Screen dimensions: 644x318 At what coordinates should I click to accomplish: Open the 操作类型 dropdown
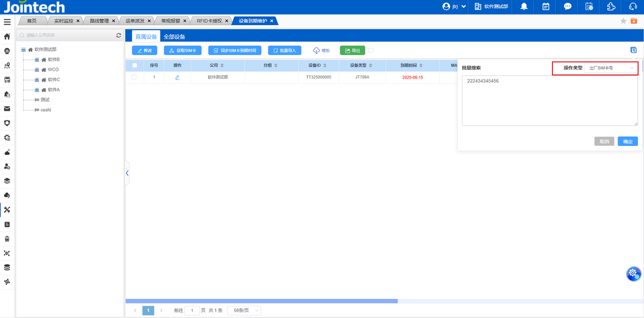[611, 68]
